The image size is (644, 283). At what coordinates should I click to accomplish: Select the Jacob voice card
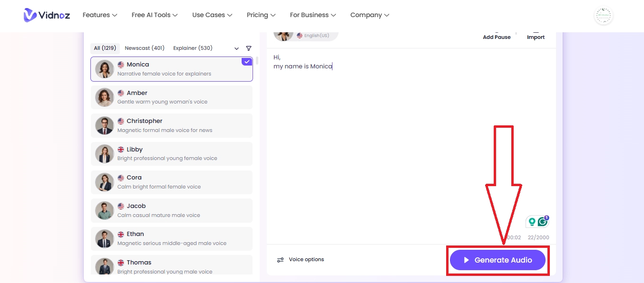tap(171, 210)
